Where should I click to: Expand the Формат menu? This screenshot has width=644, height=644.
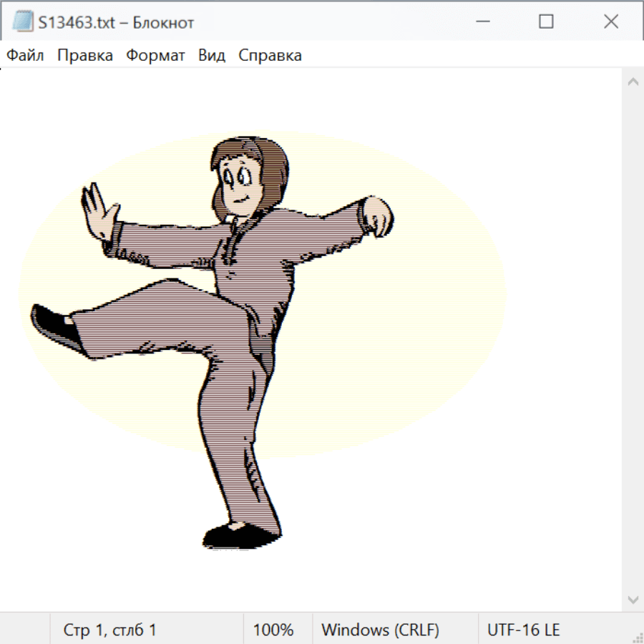pos(155,56)
